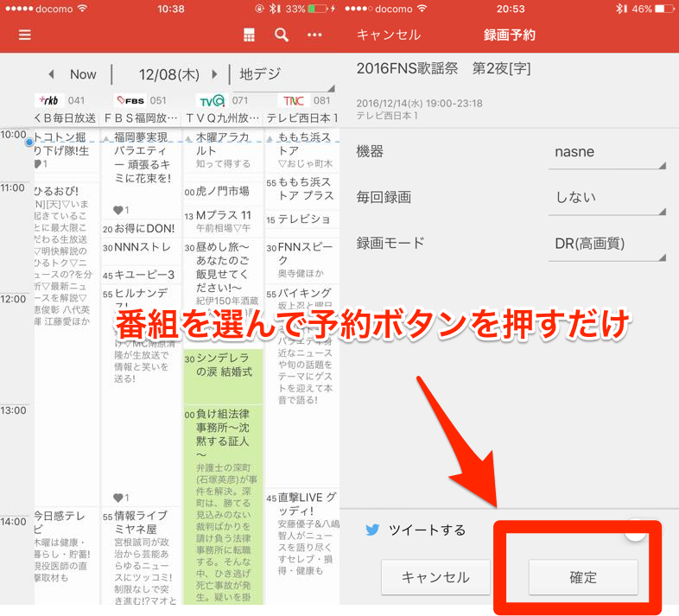Viewport: 679px width, 616px height.
Task: Open シンデレラの涙 結婚式 program
Action: pyautogui.click(x=224, y=376)
